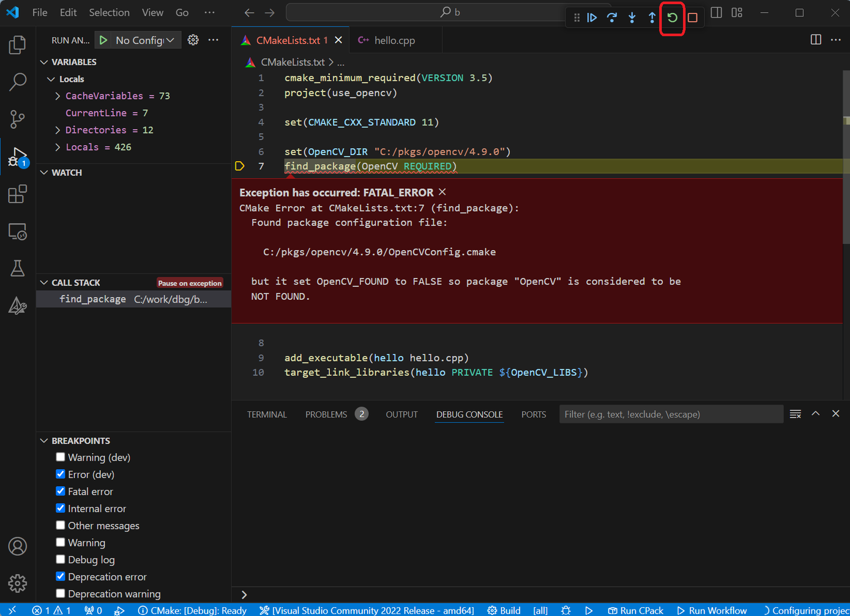Restart the debug session
Viewport: 850px width, 616px height.
click(672, 18)
